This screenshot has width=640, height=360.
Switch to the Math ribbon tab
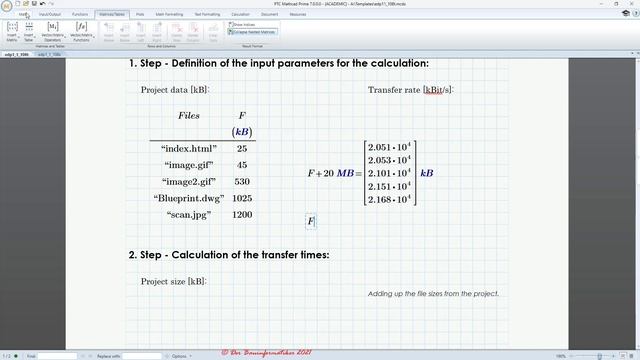point(23,14)
